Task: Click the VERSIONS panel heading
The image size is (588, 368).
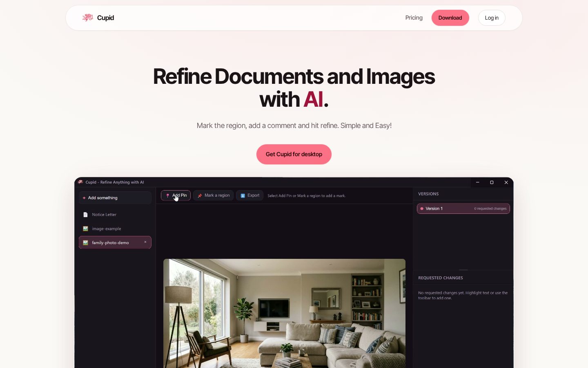Action: tap(428, 194)
